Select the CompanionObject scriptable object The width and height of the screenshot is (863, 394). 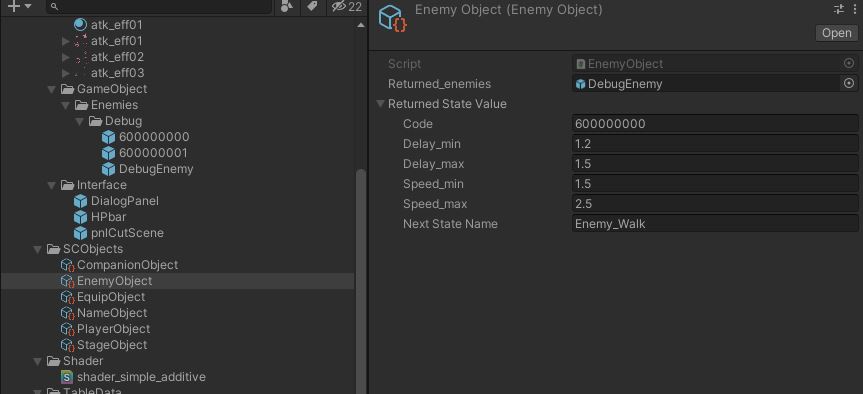tap(119, 265)
